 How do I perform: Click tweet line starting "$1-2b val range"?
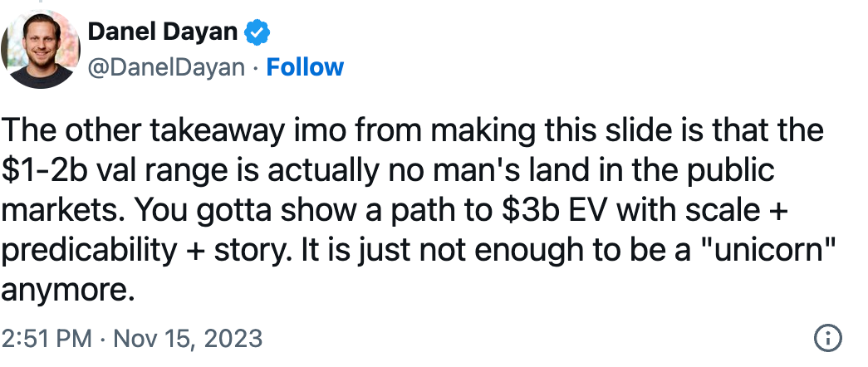pos(388,171)
